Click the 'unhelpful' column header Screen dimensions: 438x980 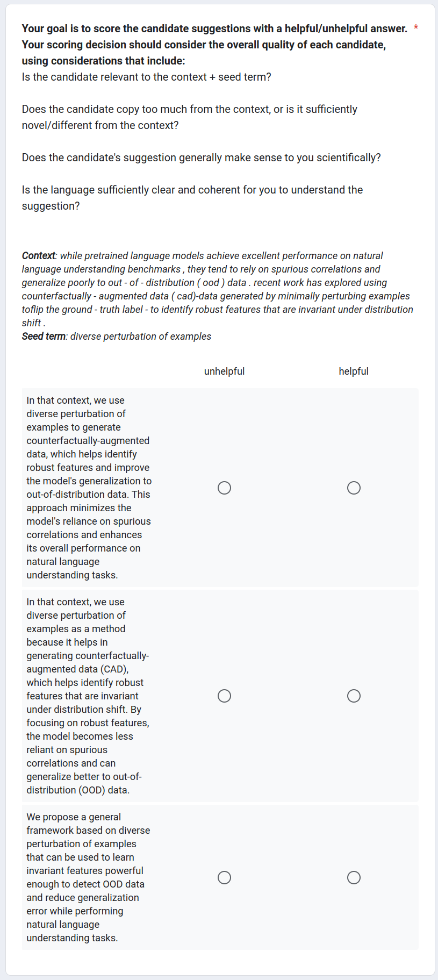224,371
